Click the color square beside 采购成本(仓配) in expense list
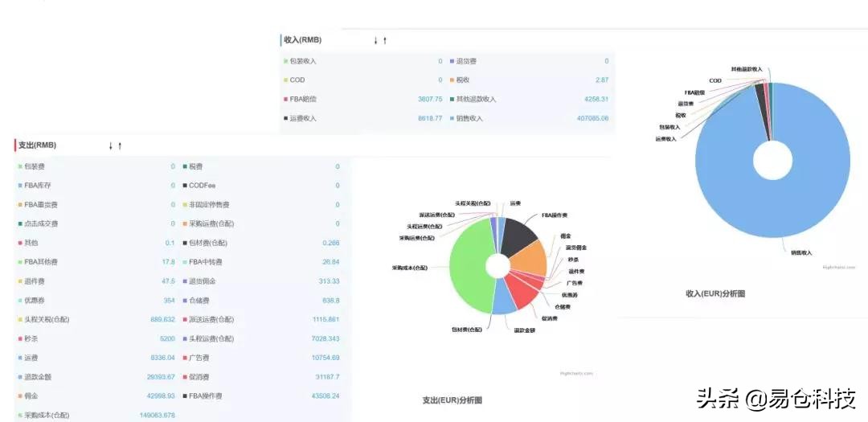The image size is (868, 422). (x=20, y=416)
